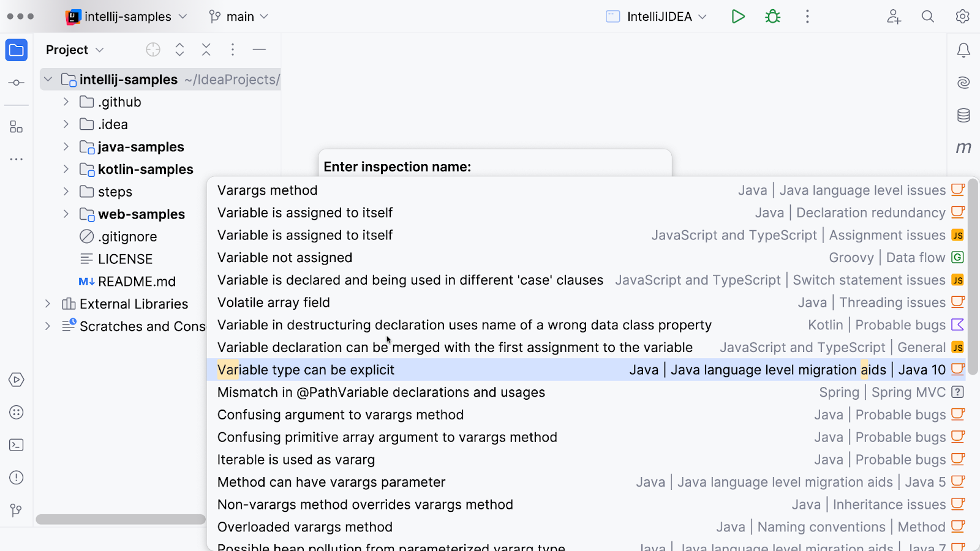980x551 pixels.
Task: Expand the java-samples folder
Action: 66,147
